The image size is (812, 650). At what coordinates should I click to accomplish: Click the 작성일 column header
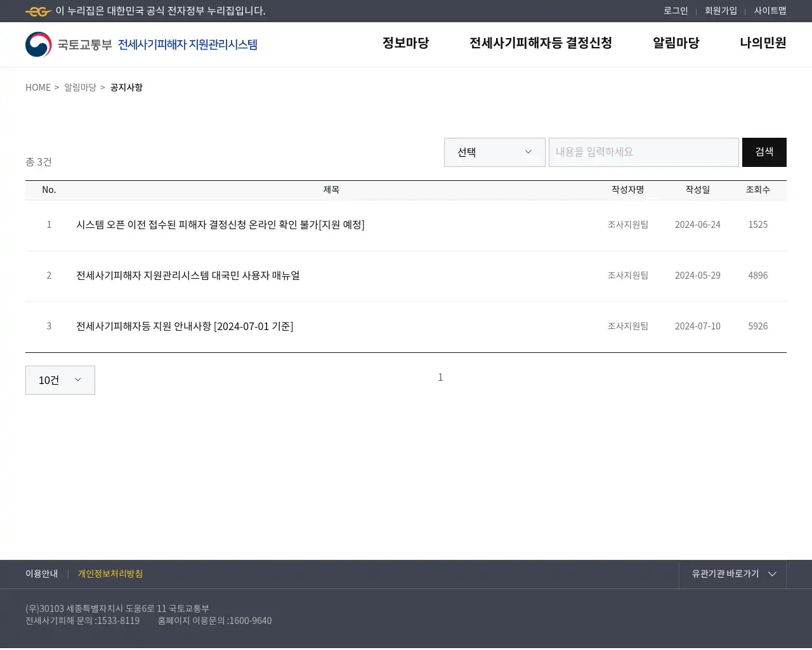(x=698, y=190)
